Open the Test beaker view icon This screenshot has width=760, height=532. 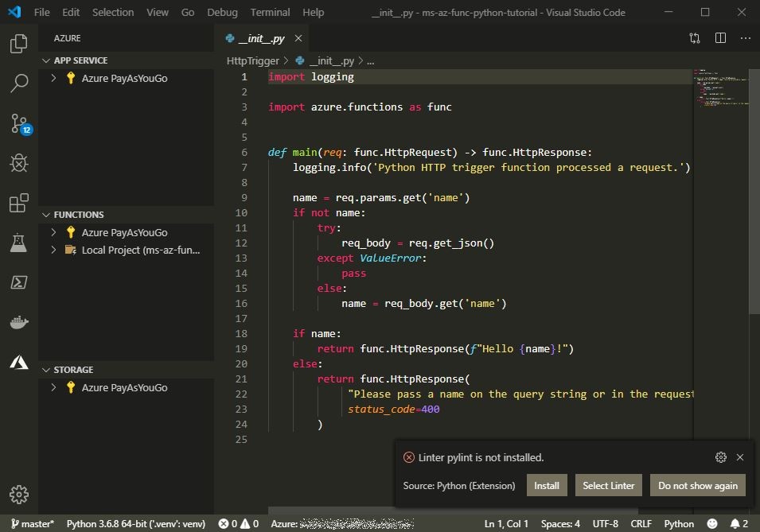19,243
